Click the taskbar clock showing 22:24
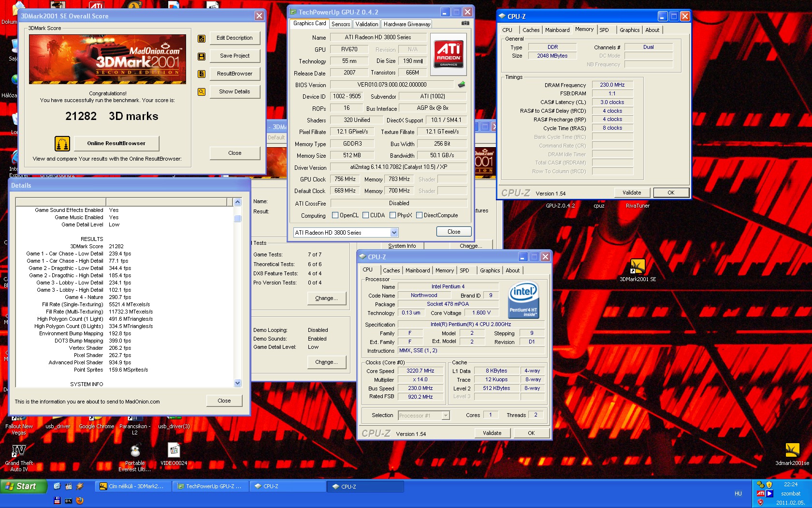Image resolution: width=812 pixels, height=508 pixels. (791, 485)
